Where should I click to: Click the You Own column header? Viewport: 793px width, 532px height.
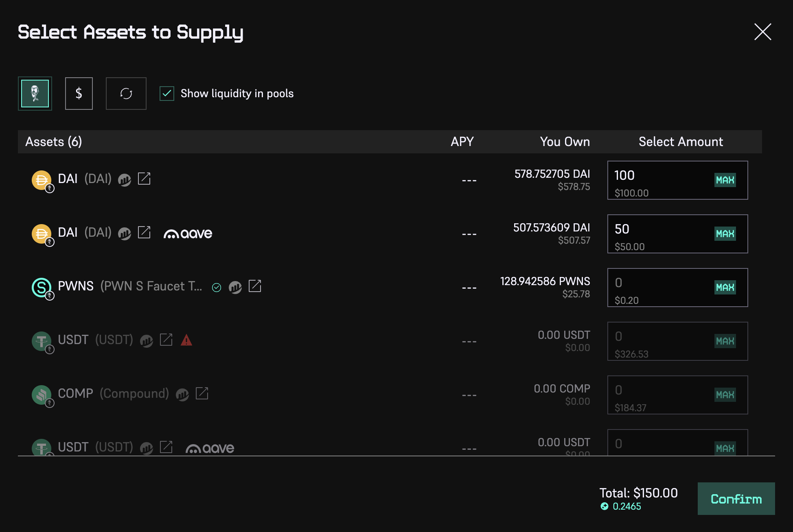click(x=565, y=142)
